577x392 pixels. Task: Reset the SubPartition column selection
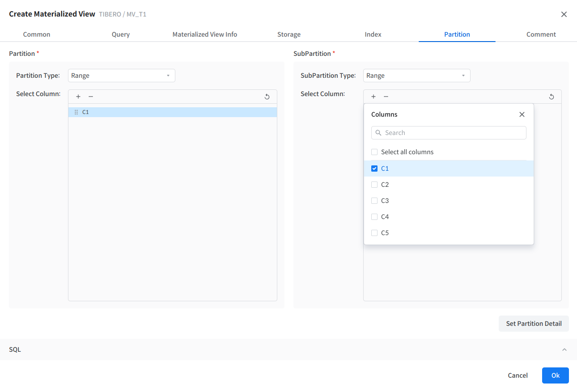point(552,97)
